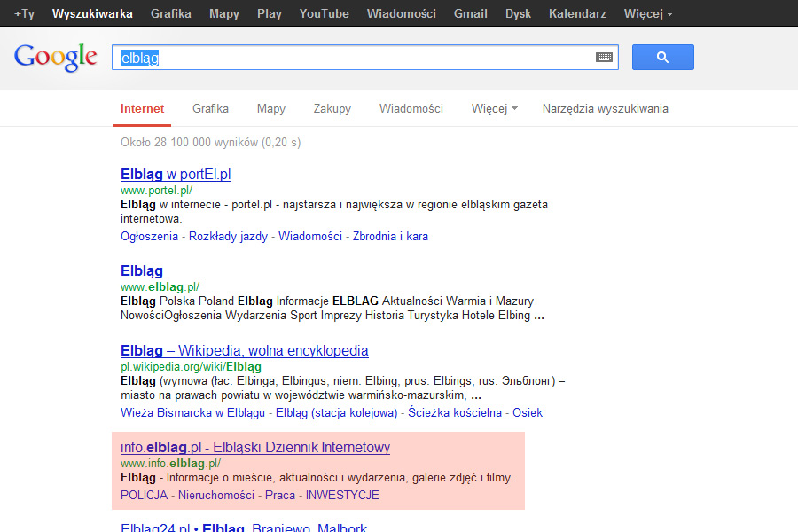This screenshot has width=798, height=532.
Task: Expand the Więcej dropdown in top black bar
Action: 648,14
